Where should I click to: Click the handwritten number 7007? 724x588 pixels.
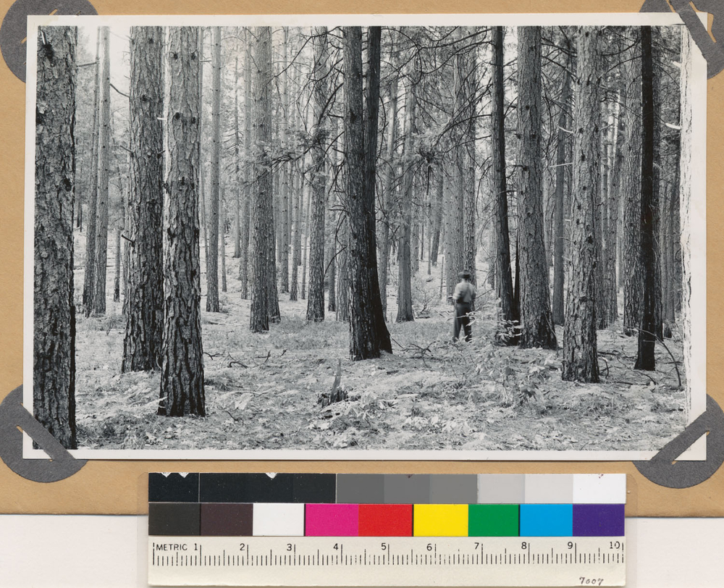(591, 581)
